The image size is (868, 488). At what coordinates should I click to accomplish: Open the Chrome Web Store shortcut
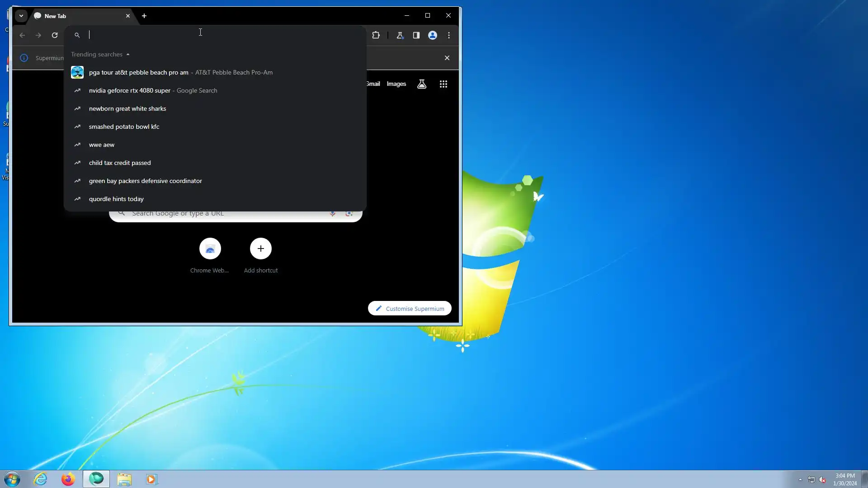coord(210,249)
